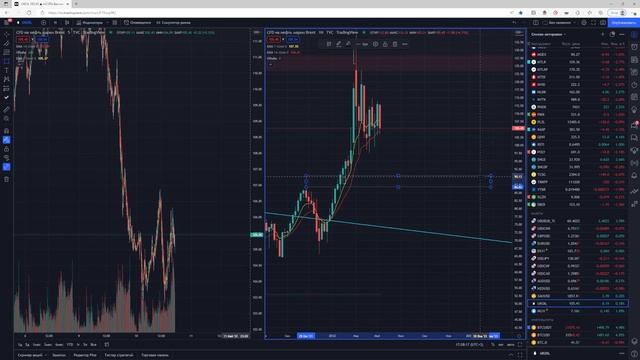The image size is (640, 360).
Task: Open the help center icon at the sidebar bottom
Action: (x=634, y=354)
